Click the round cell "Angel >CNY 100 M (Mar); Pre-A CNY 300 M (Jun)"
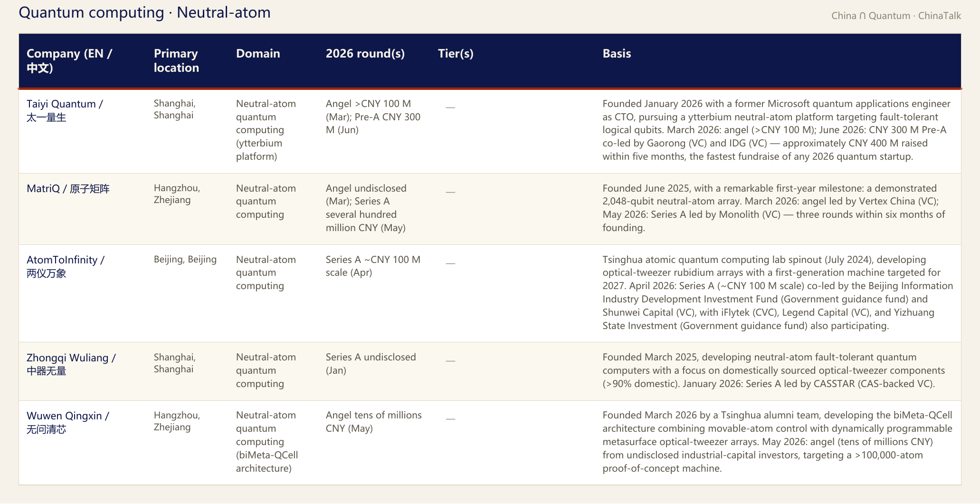 (373, 116)
